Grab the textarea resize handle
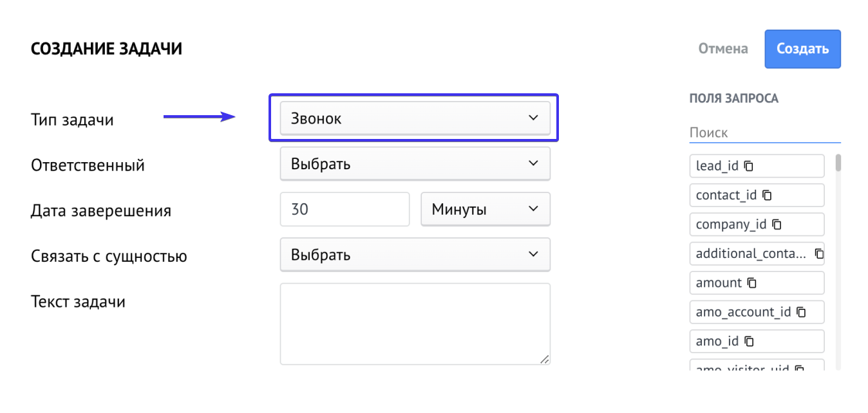The image size is (868, 413). tap(545, 360)
